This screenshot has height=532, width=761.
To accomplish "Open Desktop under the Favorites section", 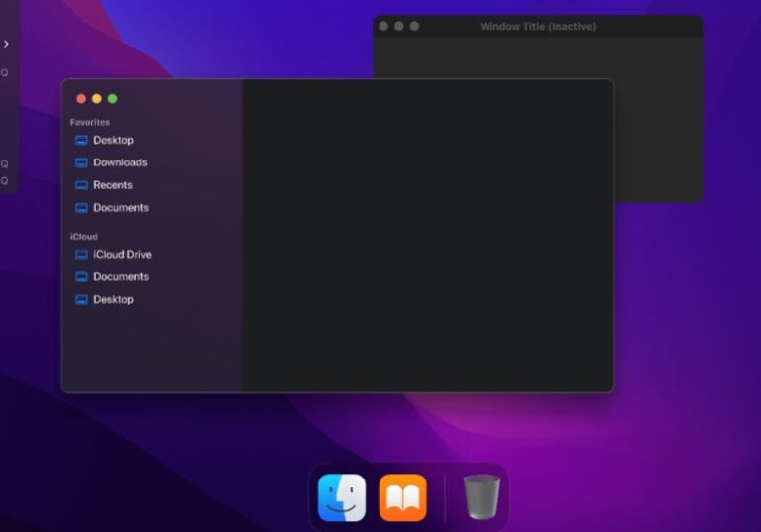I will point(104,141).
